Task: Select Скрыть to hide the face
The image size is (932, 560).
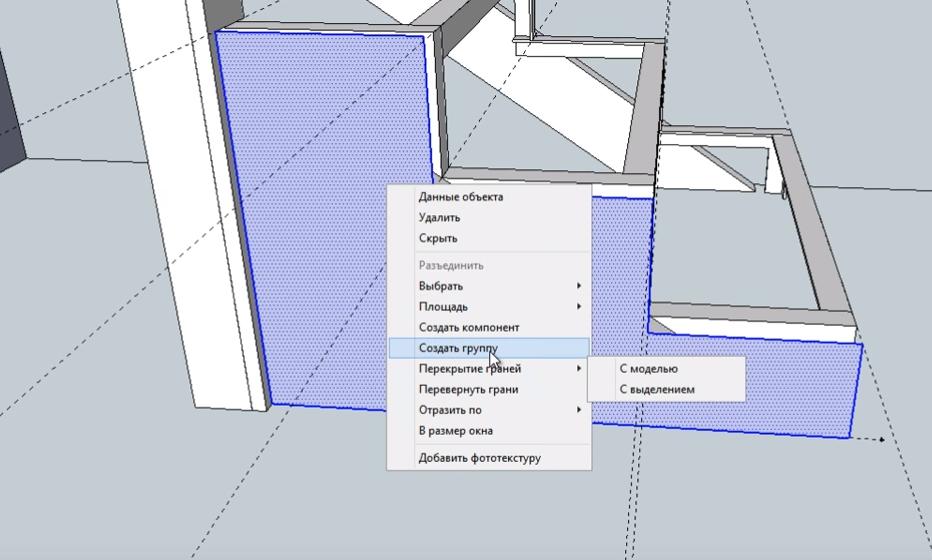Action: click(x=438, y=239)
